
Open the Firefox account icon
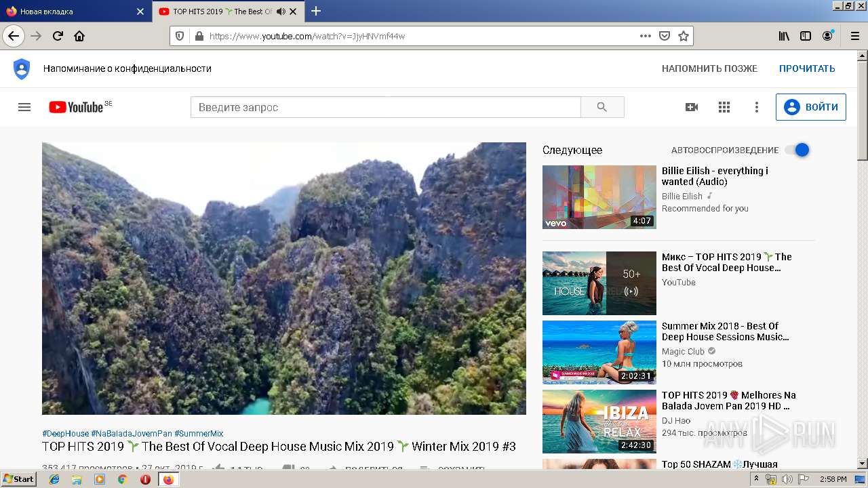tap(827, 36)
